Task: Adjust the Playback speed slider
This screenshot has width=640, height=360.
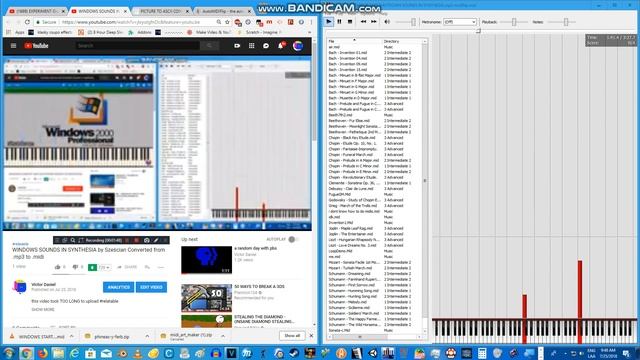Action: (x=514, y=22)
